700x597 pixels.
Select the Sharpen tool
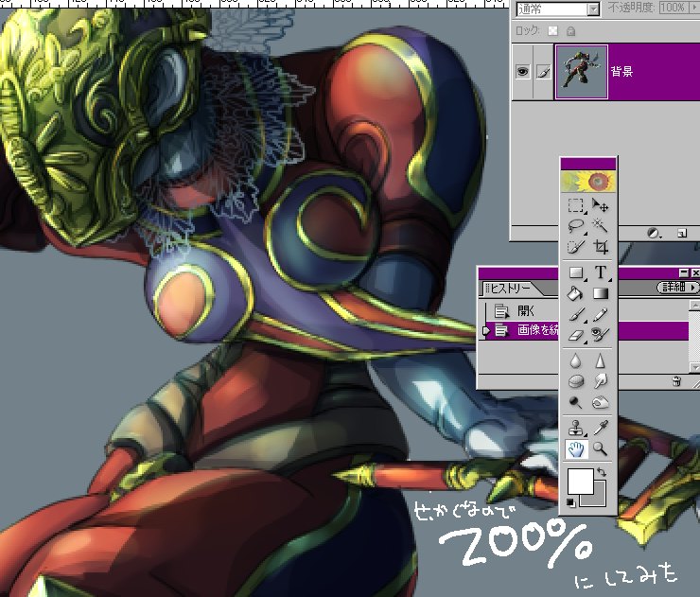pyautogui.click(x=600, y=360)
